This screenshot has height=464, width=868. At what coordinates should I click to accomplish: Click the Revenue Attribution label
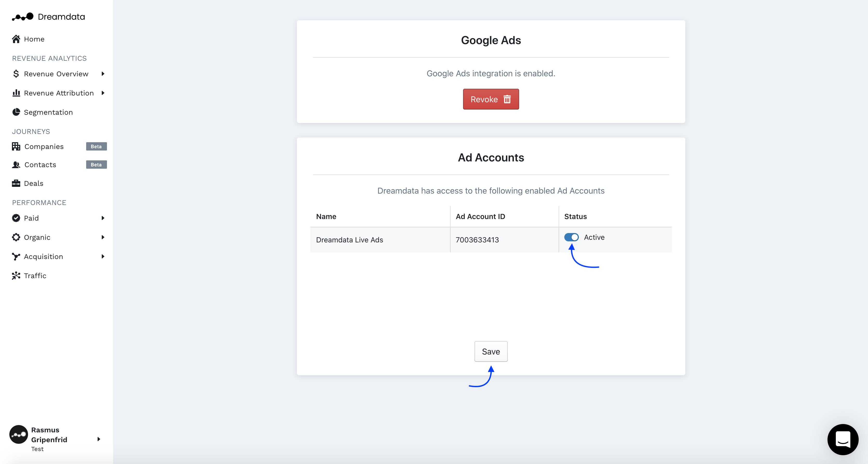pos(59,93)
